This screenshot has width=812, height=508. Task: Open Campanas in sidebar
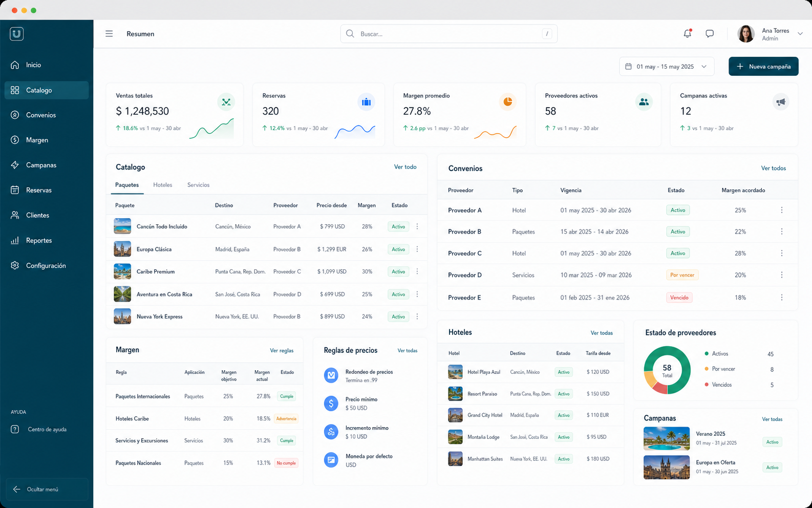46,165
